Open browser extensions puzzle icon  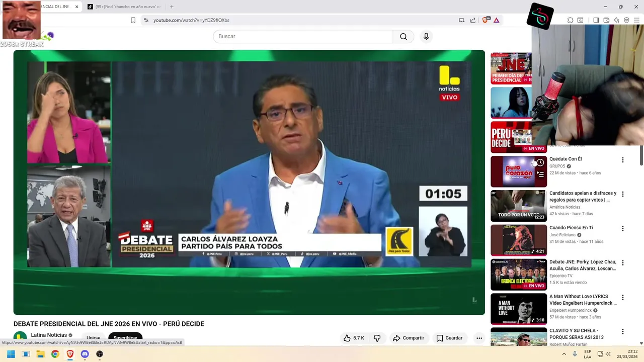[x=570, y=20]
